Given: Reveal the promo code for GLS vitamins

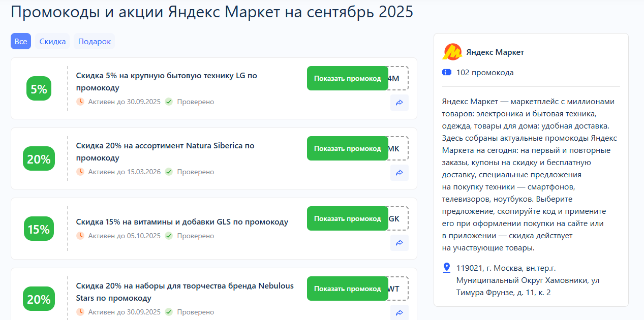Looking at the screenshot, I should (348, 218).
